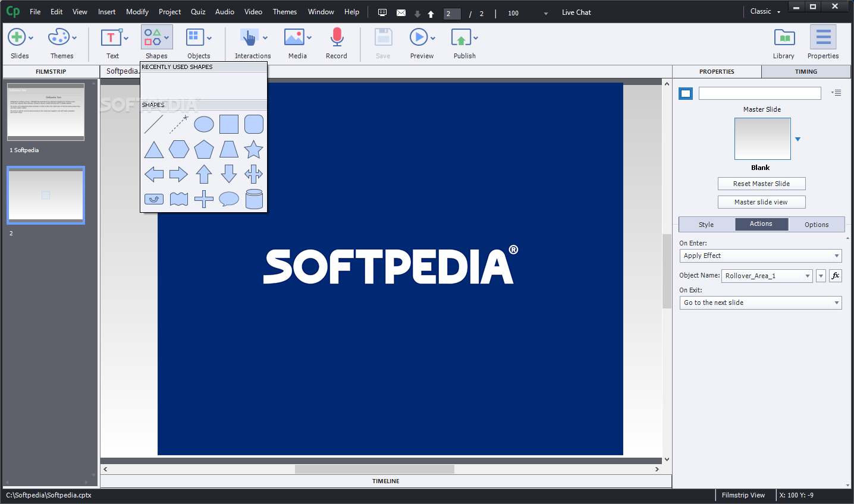Select slide 1 Softpedia thumbnail

pyautogui.click(x=46, y=112)
